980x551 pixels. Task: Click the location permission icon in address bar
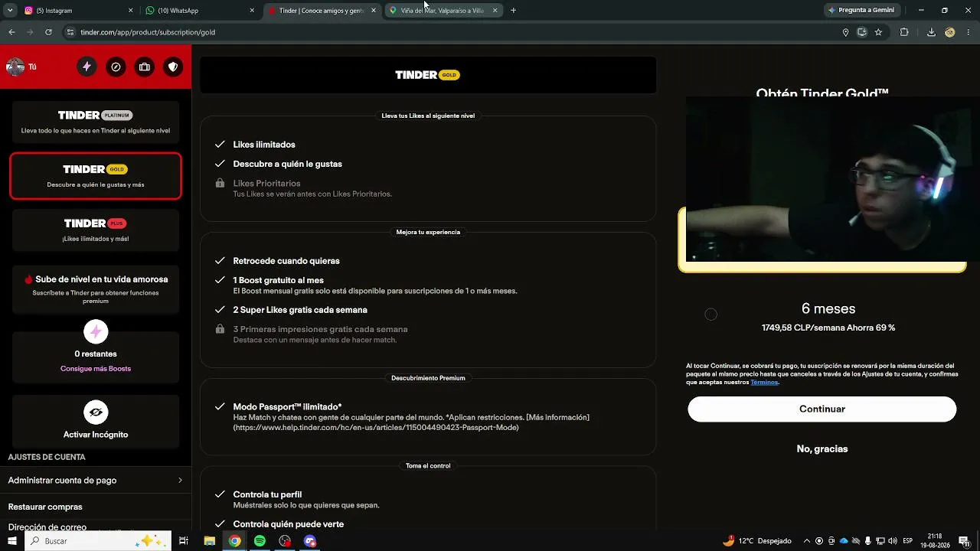(x=845, y=32)
